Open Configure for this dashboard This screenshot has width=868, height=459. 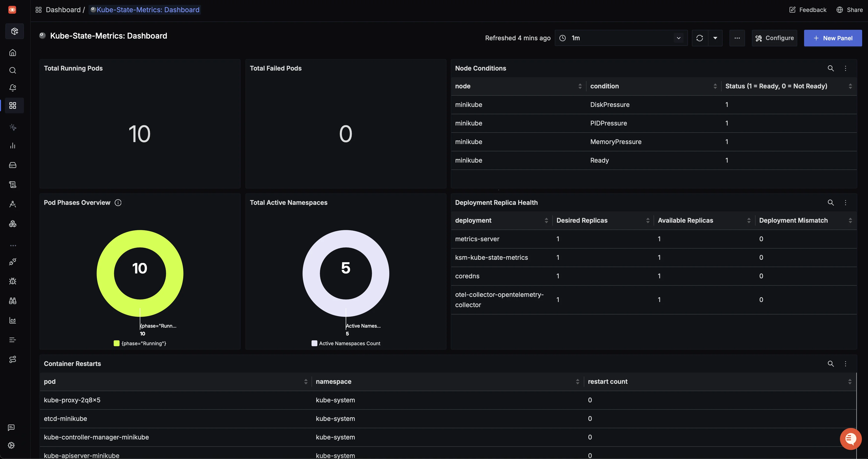coord(775,38)
